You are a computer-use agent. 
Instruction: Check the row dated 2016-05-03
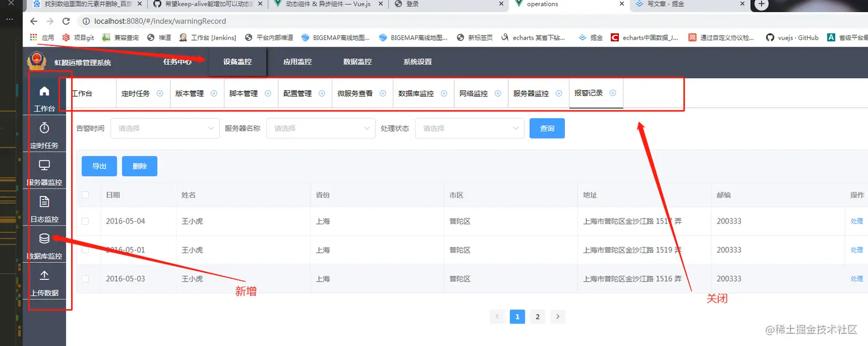pyautogui.click(x=85, y=279)
